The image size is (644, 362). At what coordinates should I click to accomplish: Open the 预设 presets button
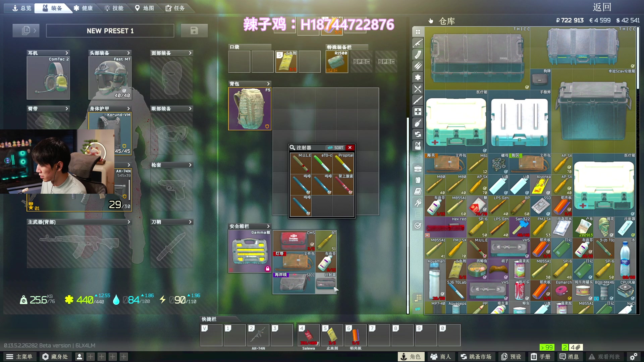(511, 357)
